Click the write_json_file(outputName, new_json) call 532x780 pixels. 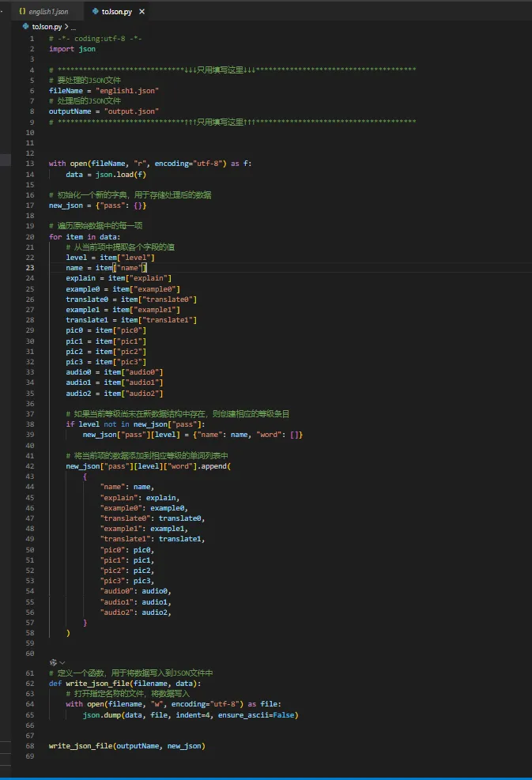tap(126, 745)
